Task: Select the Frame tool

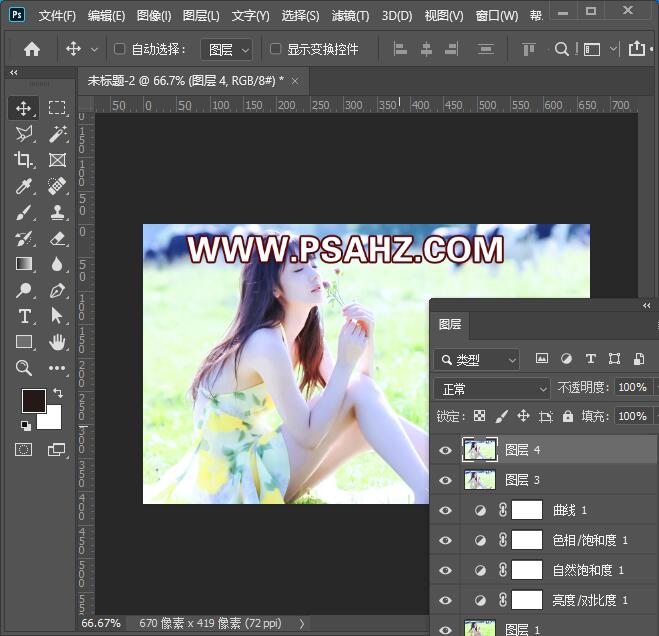Action: (57, 160)
